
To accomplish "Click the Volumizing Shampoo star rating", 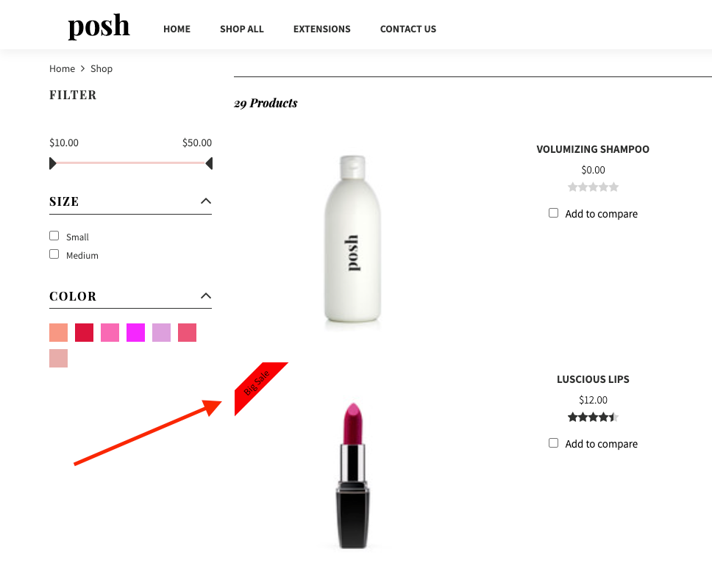I will (593, 187).
